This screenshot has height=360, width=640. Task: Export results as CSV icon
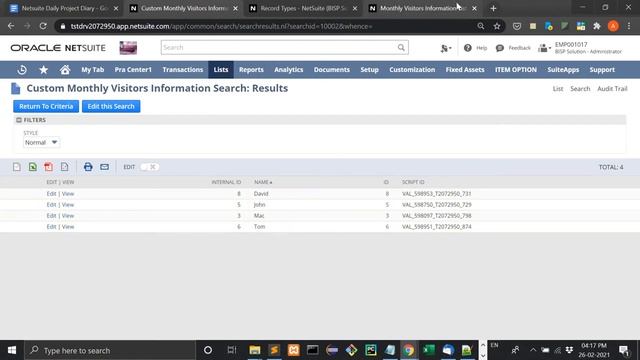coord(17,167)
